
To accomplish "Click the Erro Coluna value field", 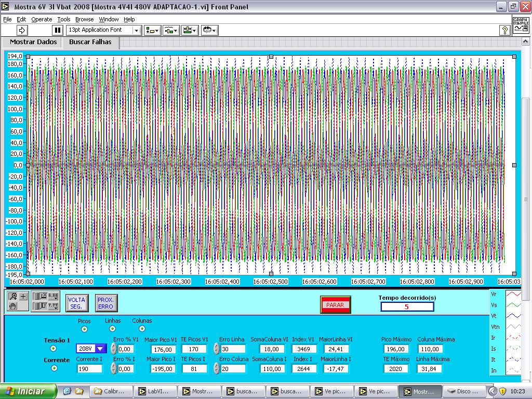I will 233,369.
